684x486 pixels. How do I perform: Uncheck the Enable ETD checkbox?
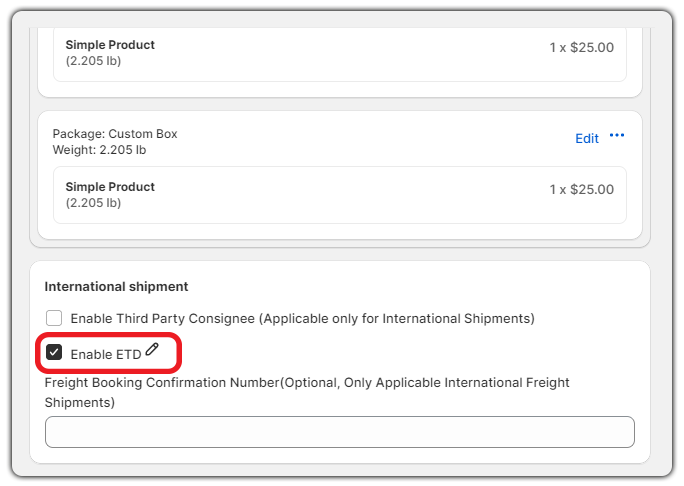(54, 352)
